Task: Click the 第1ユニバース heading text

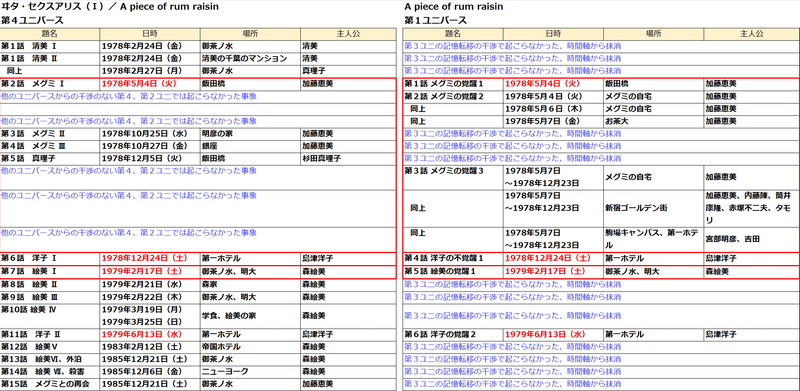Action: pyautogui.click(x=435, y=21)
